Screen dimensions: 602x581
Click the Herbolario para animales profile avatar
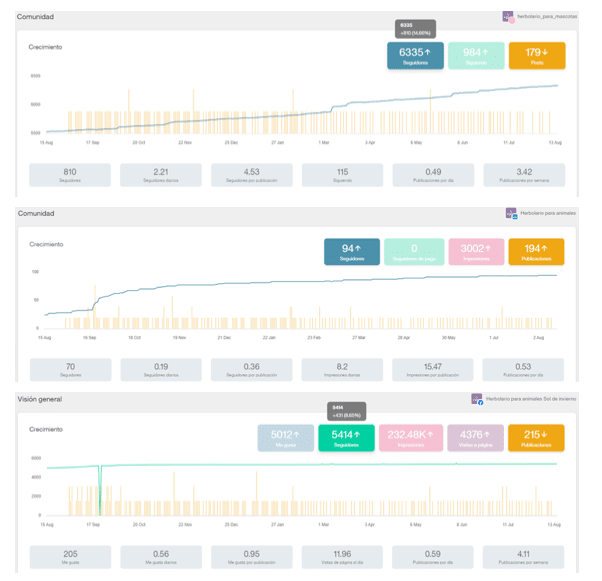511,213
